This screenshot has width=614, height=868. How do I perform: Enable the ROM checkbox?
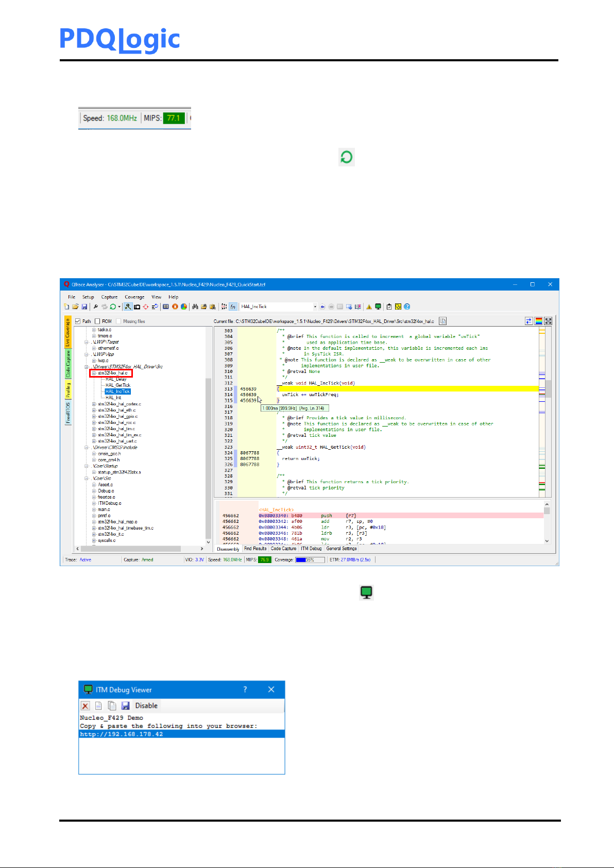[x=97, y=321]
